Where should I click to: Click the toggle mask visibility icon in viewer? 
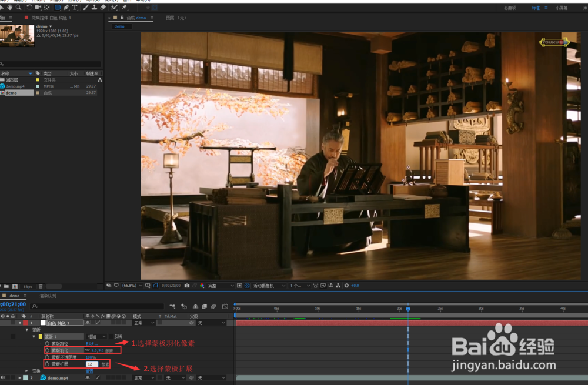pos(155,286)
